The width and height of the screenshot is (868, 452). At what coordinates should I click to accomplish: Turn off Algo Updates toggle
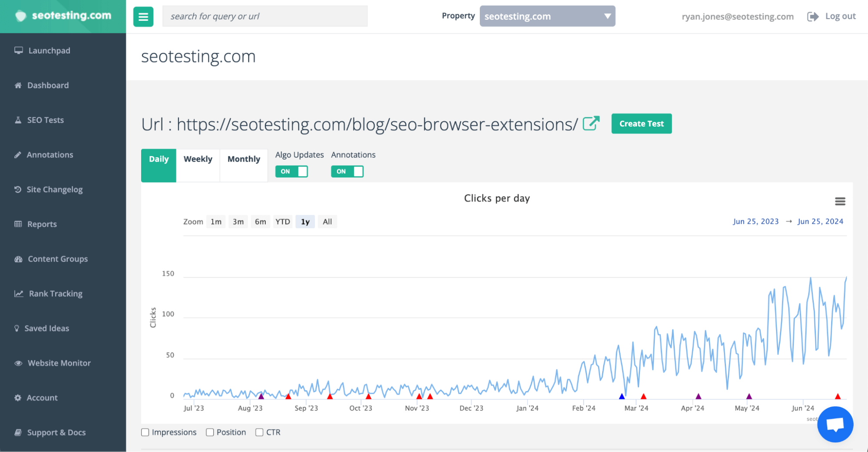click(x=291, y=171)
